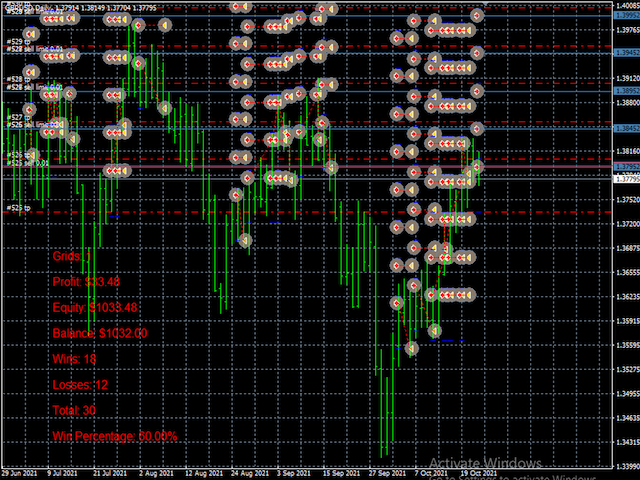Screen dimensions: 640x480
Task: Click the 1.34315 price axis label
Action: click(627, 442)
